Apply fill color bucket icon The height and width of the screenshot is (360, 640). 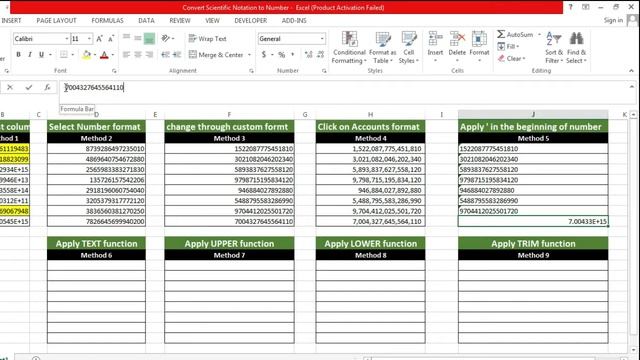86,55
